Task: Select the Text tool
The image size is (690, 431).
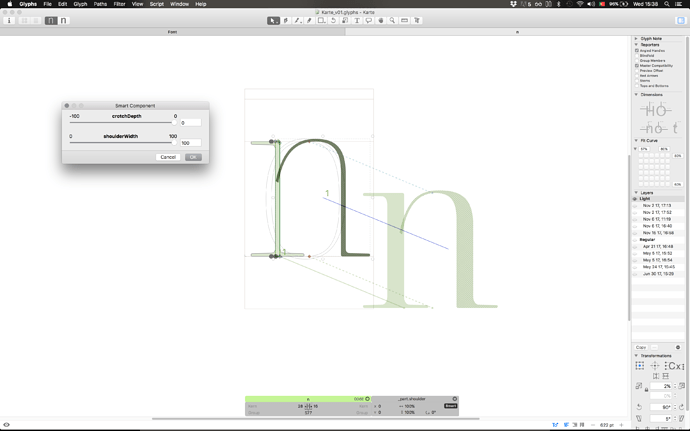Action: click(357, 21)
